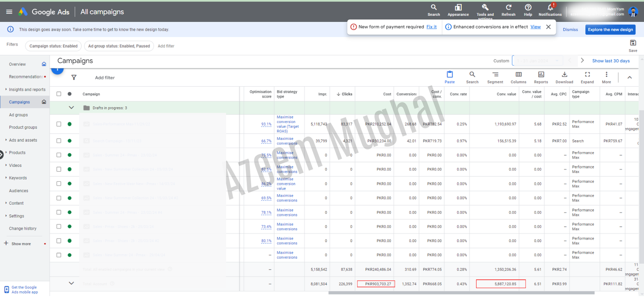Viewport: 644px width, 301px height.
Task: Expand the Drafts in progress row
Action: coord(71,108)
